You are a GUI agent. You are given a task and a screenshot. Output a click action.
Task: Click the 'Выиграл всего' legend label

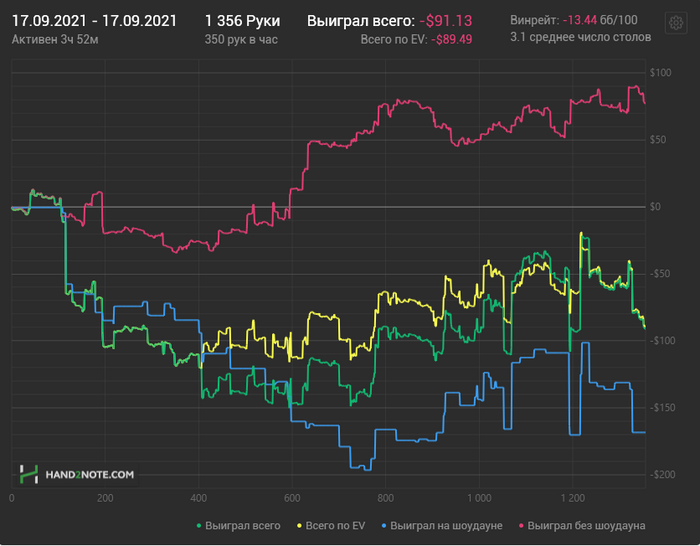[243, 526]
